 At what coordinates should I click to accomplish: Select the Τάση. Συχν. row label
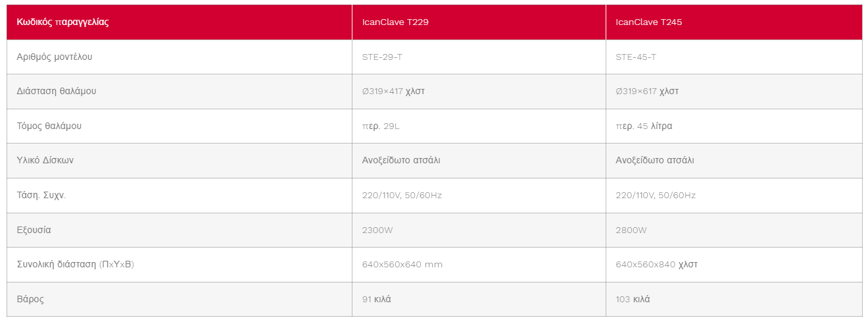(180, 196)
